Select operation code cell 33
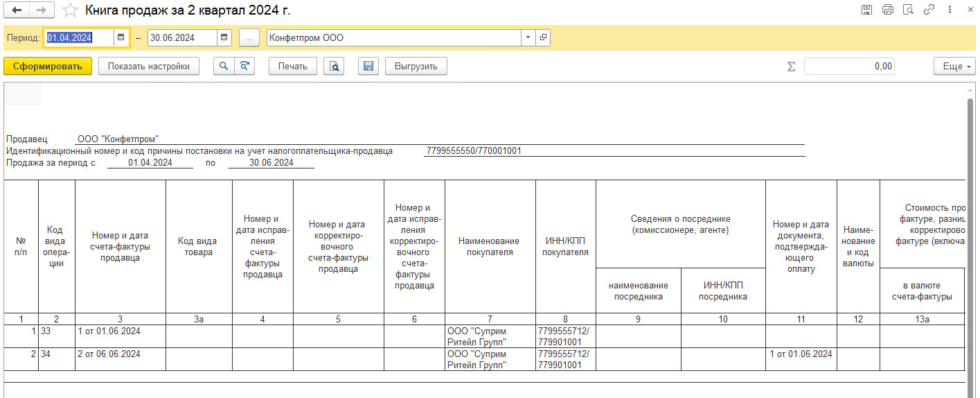The width and height of the screenshot is (980, 398). [57, 336]
